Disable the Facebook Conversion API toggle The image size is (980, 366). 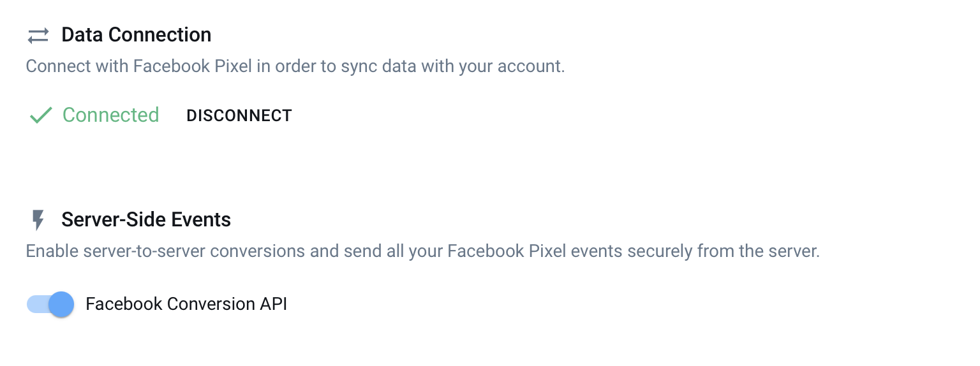[50, 304]
